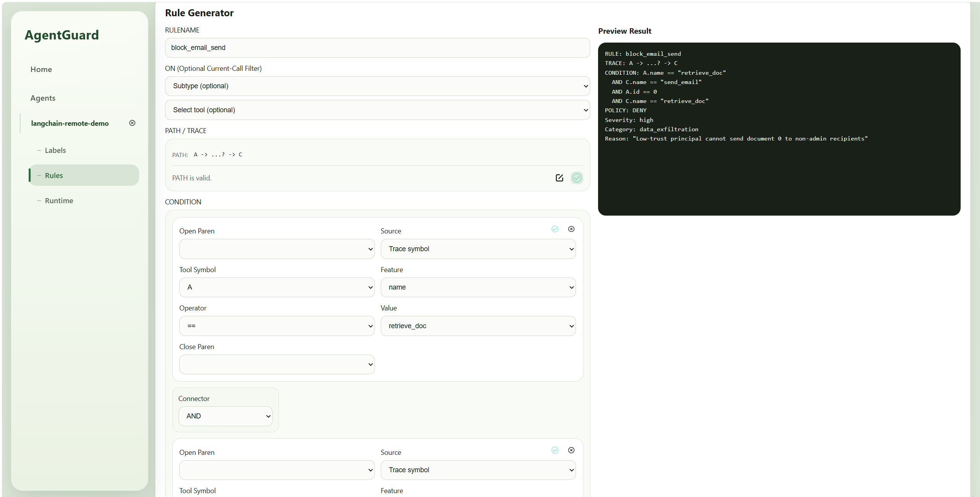Screen dimensions: 980x497
Task: Open the first condition's Close Paren dropdown
Action: pyautogui.click(x=277, y=364)
